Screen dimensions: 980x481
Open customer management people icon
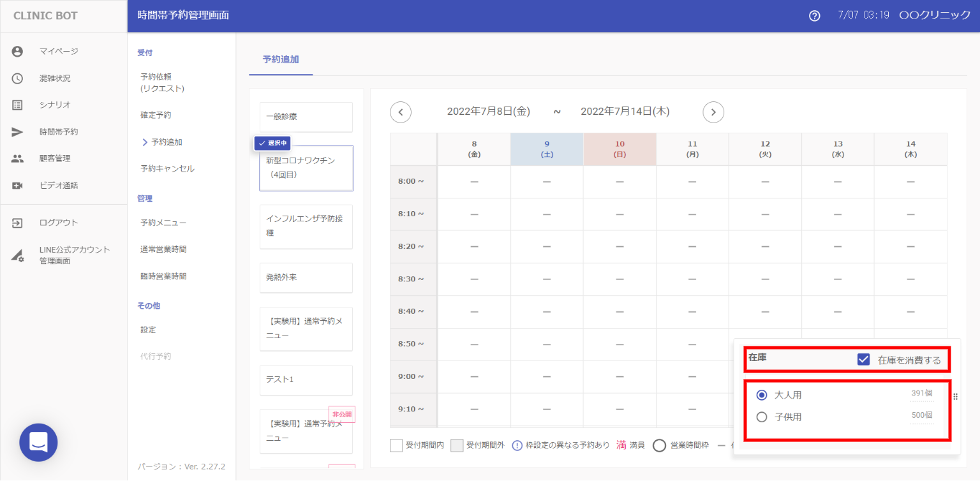click(x=17, y=159)
